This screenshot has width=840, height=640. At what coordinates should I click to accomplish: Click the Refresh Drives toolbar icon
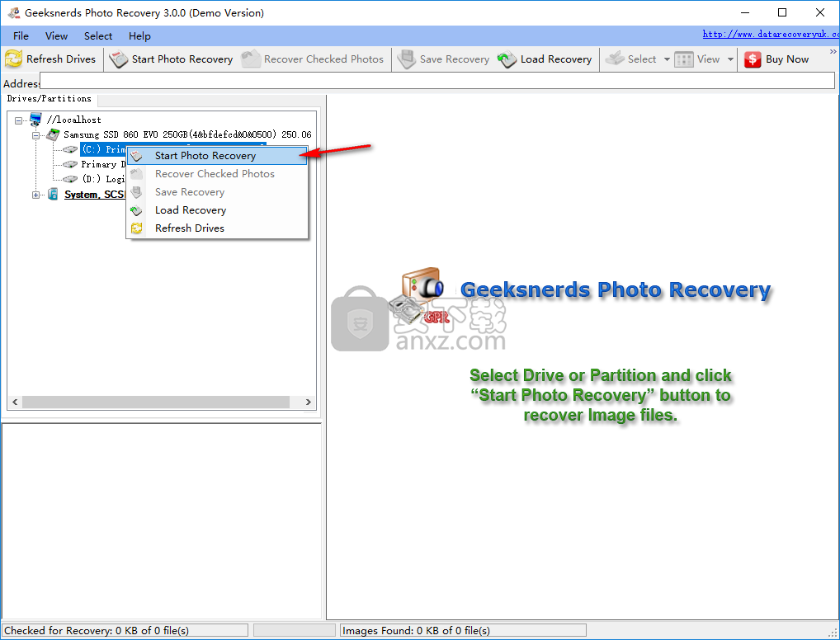pos(13,59)
